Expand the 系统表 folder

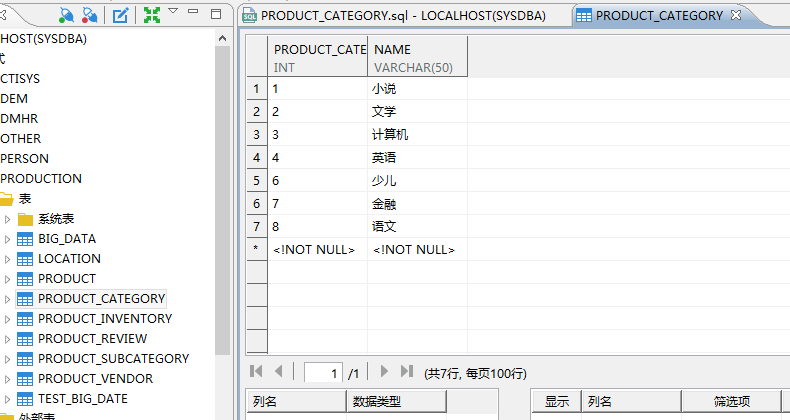click(x=7, y=219)
